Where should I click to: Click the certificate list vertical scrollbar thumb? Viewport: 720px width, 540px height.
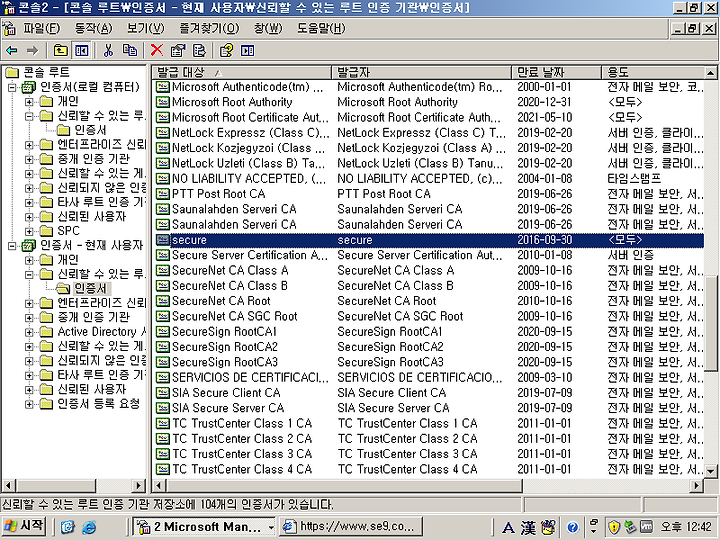click(710, 323)
